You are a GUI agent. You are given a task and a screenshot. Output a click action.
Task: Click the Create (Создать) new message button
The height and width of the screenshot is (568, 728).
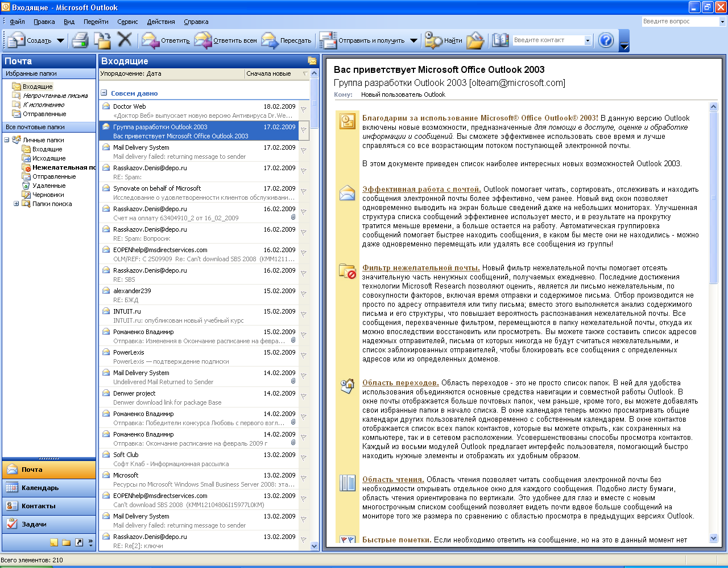[x=30, y=40]
